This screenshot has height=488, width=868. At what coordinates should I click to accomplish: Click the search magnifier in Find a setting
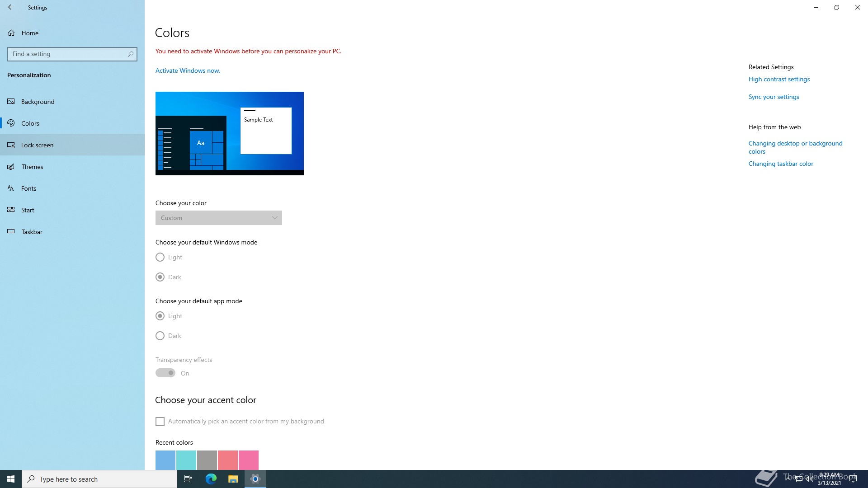tap(131, 54)
